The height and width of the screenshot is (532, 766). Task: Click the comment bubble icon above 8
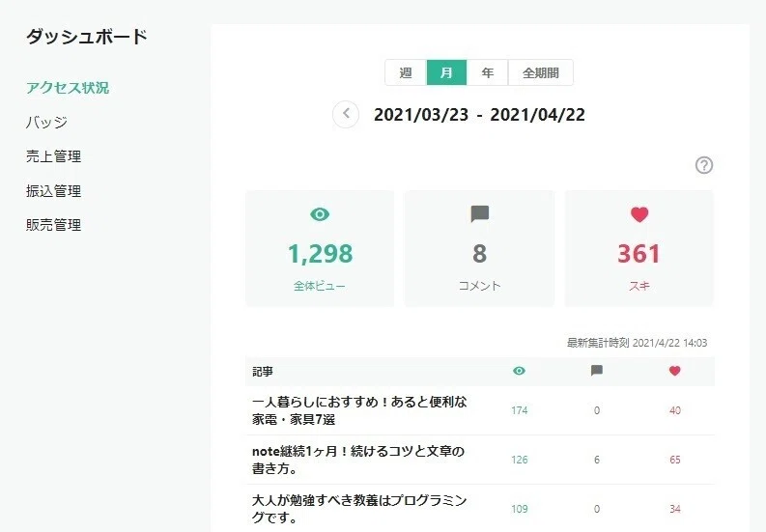coord(480,214)
